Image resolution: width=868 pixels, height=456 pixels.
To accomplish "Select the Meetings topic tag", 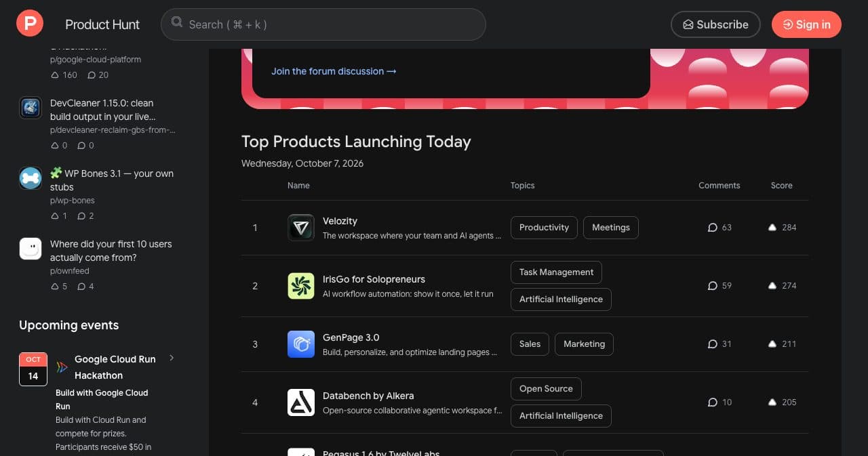I will pyautogui.click(x=611, y=228).
